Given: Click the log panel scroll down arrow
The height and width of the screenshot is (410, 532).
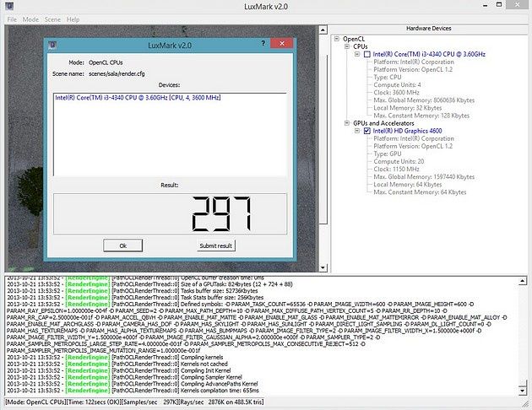Looking at the screenshot, I should [x=523, y=391].
